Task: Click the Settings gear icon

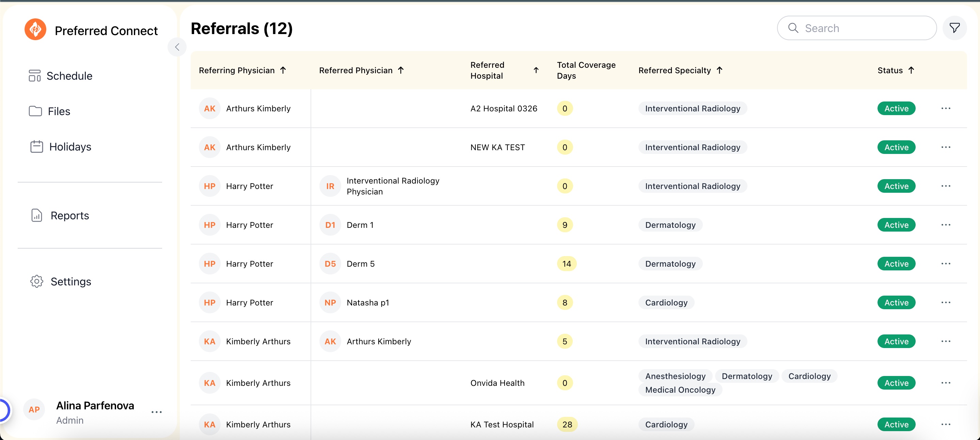Action: point(37,281)
